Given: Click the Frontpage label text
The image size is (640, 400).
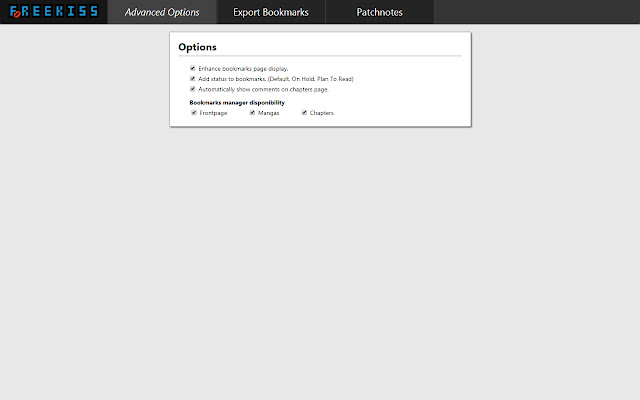Looking at the screenshot, I should (x=213, y=113).
